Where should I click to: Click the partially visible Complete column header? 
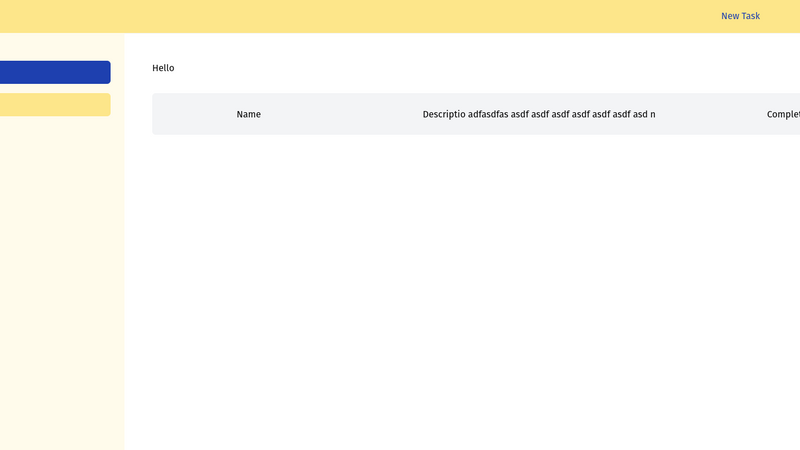(783, 114)
